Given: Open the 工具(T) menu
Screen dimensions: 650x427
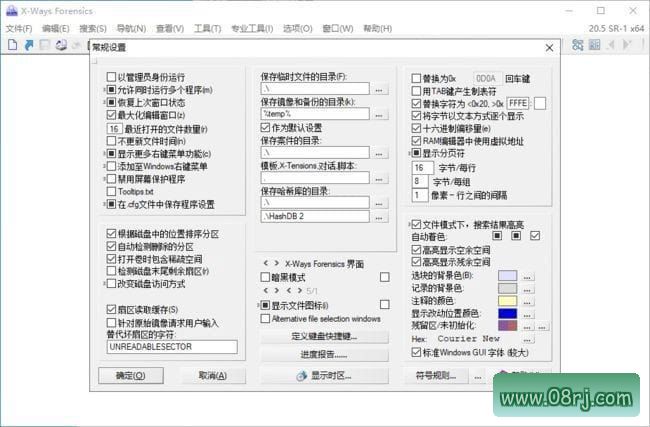Looking at the screenshot, I should (x=208, y=28).
